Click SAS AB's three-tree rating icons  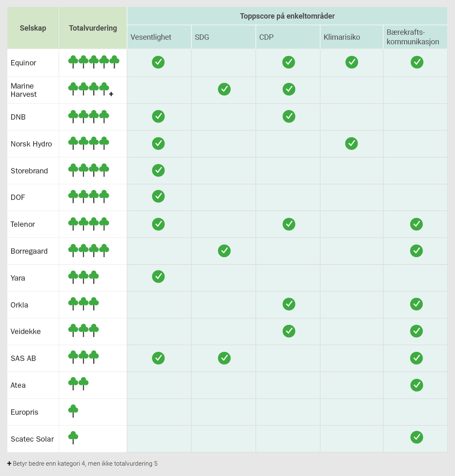[84, 357]
